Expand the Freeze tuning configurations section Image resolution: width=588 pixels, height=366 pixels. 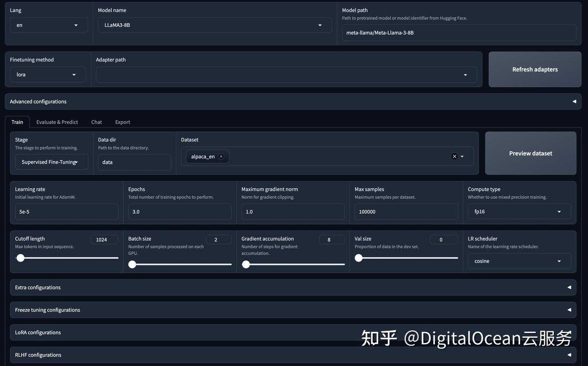point(570,309)
